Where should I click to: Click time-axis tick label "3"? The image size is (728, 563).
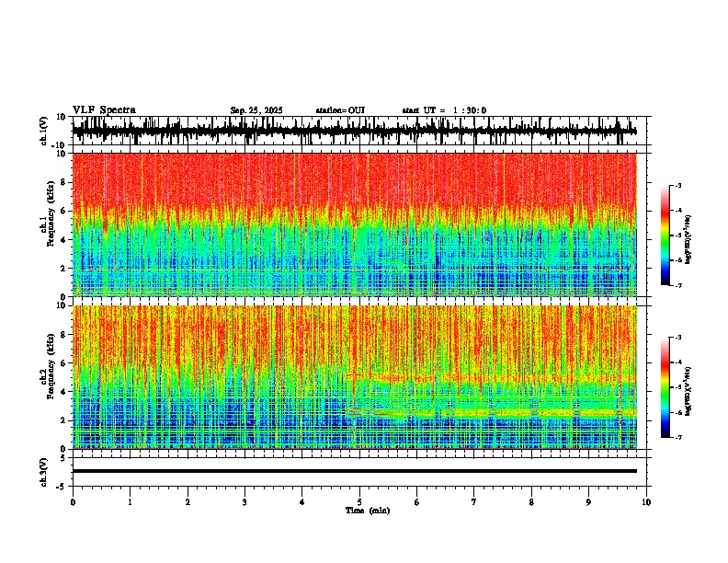pos(245,502)
